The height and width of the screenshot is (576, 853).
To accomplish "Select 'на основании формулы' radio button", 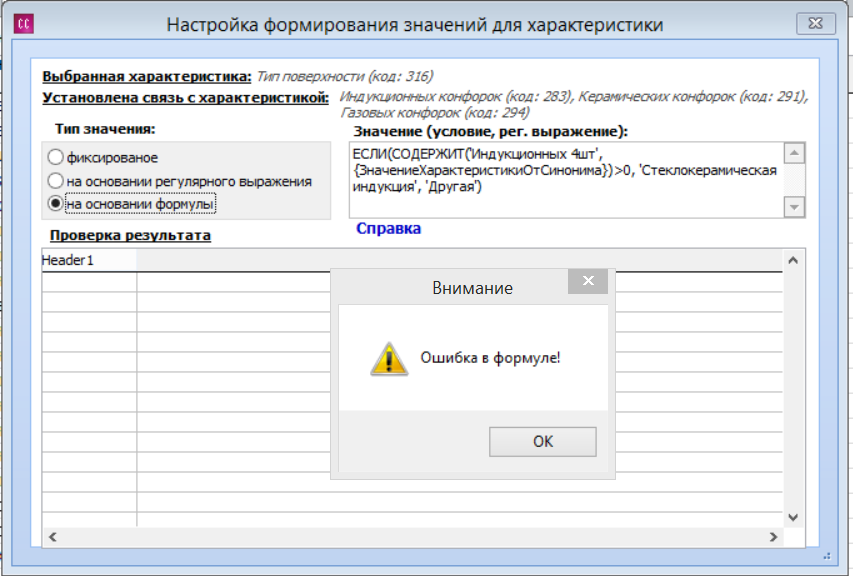I will coord(132,204).
